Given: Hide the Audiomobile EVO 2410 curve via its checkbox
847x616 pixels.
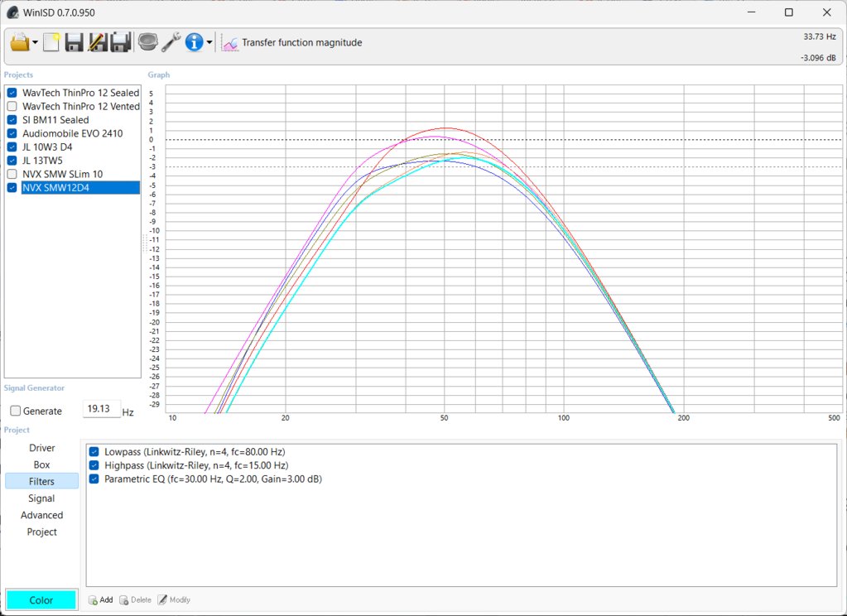Looking at the screenshot, I should [12, 133].
